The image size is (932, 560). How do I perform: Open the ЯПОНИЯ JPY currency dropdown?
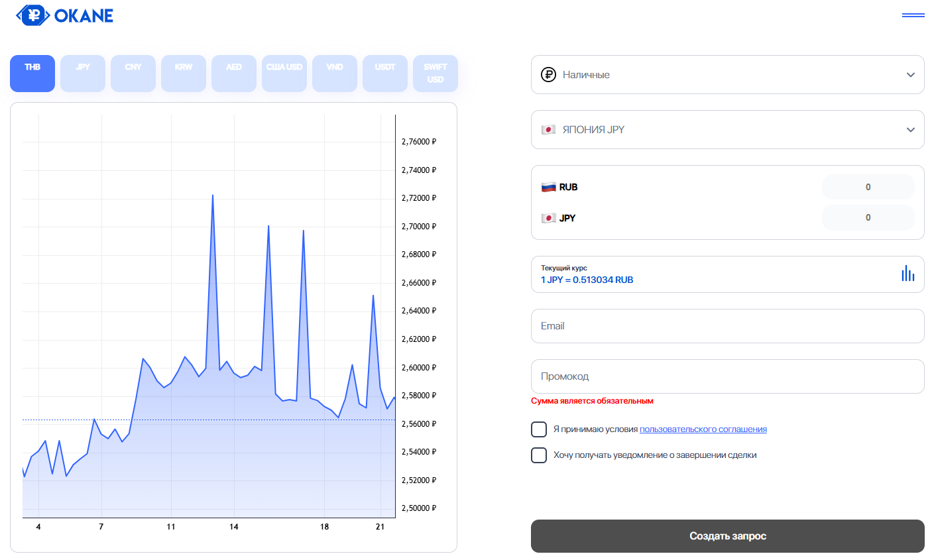[727, 130]
